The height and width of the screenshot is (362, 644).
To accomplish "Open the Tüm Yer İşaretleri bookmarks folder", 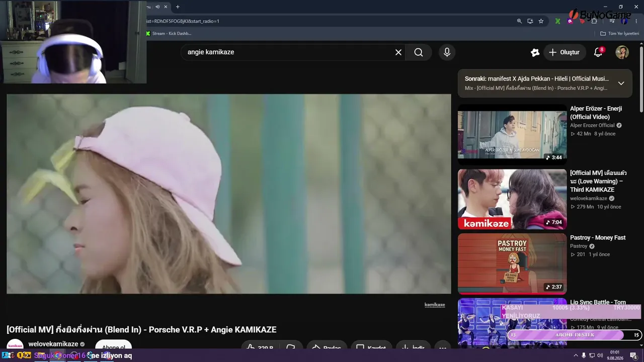I will (x=620, y=34).
